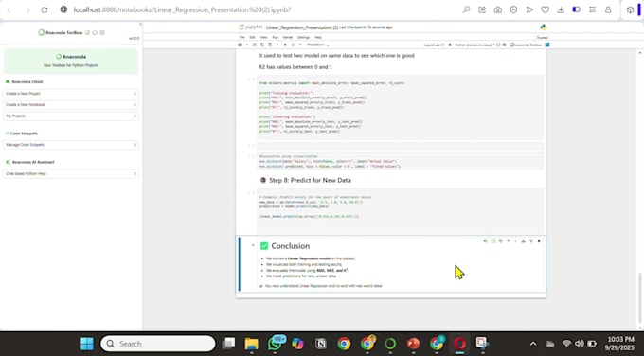This screenshot has width=644, height=356.
Task: Open File Explorer from the taskbar
Action: [x=251, y=344]
